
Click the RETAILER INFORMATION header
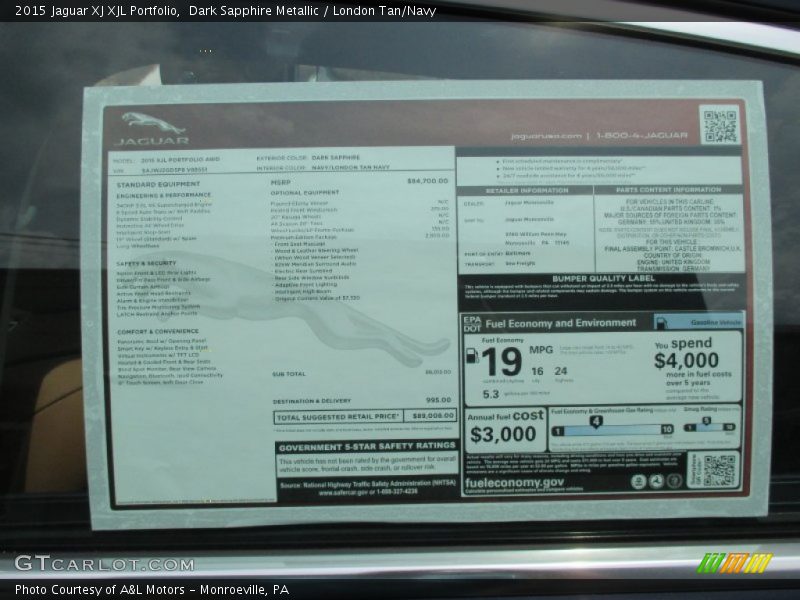tap(527, 190)
